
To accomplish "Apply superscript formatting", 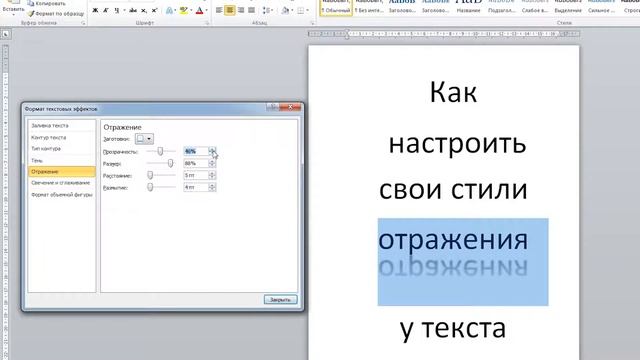I will click(154, 10).
